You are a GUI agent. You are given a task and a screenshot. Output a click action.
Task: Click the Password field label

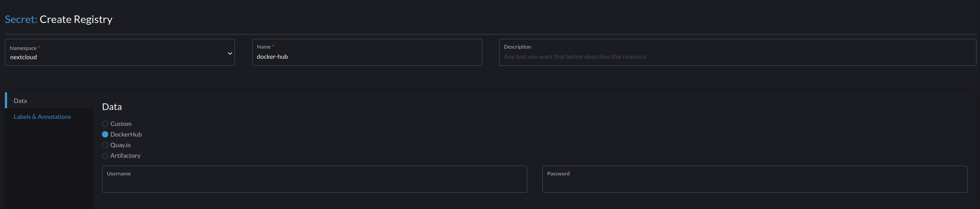click(x=558, y=174)
